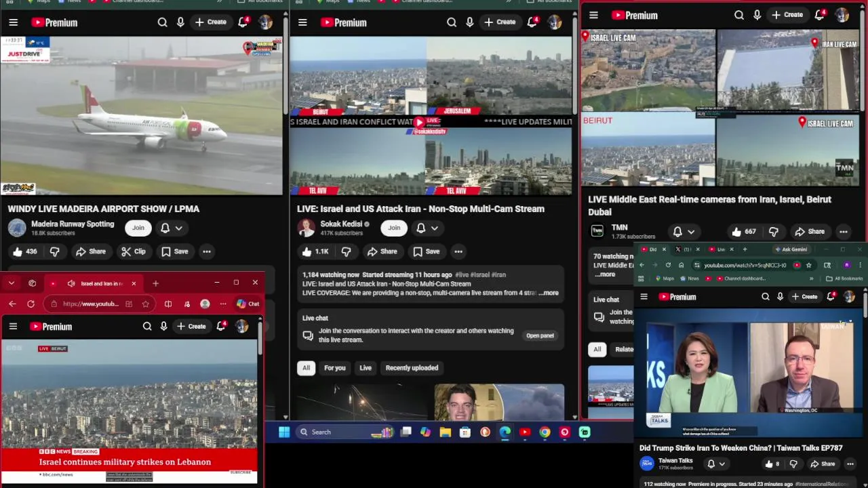The width and height of the screenshot is (868, 488).
Task: Open notifications in Sokak Kedisi window
Action: click(x=532, y=22)
